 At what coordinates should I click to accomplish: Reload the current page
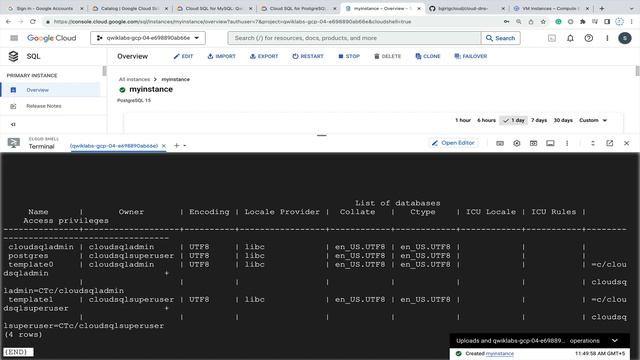click(x=33, y=22)
